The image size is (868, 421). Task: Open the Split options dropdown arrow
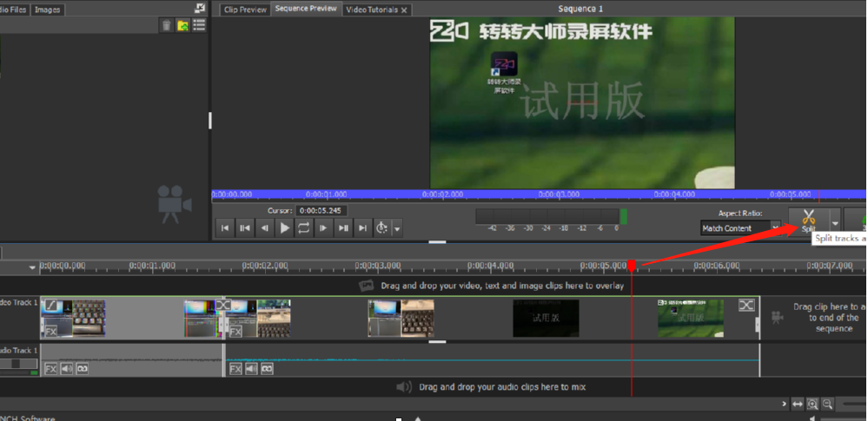coord(834,222)
